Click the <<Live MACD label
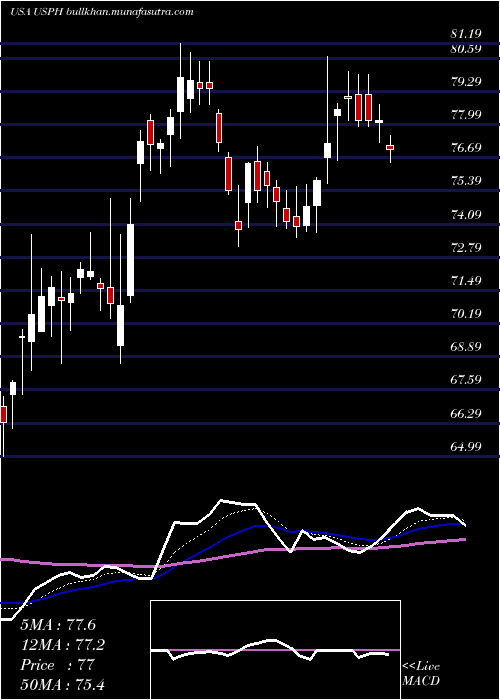 click(x=421, y=674)
